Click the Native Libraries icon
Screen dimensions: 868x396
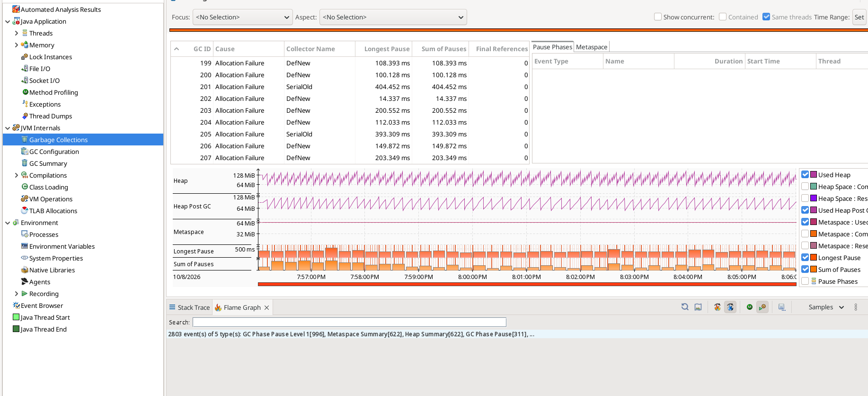25,270
